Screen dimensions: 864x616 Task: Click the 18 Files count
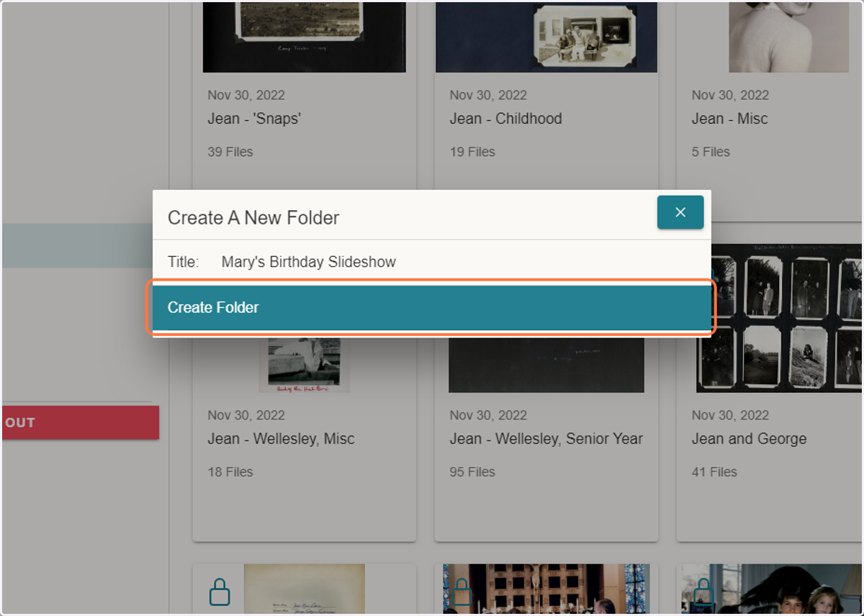(x=230, y=472)
